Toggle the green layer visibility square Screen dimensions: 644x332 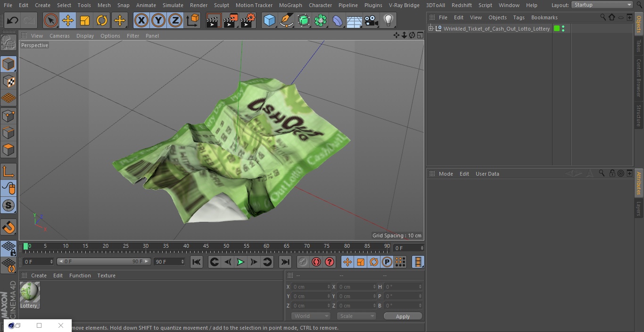[557, 29]
